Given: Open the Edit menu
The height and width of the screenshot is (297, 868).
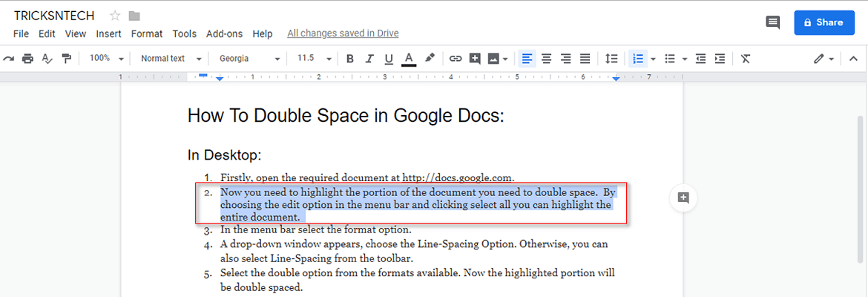Looking at the screenshot, I should pos(47,34).
